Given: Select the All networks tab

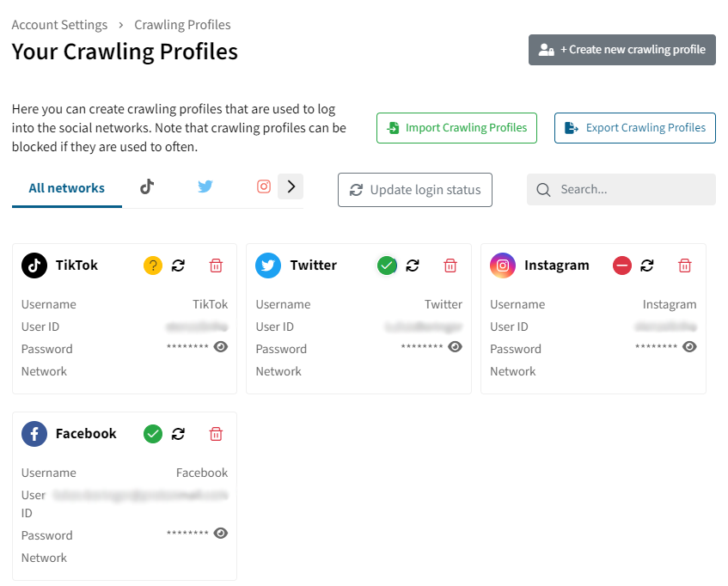Looking at the screenshot, I should click(67, 188).
